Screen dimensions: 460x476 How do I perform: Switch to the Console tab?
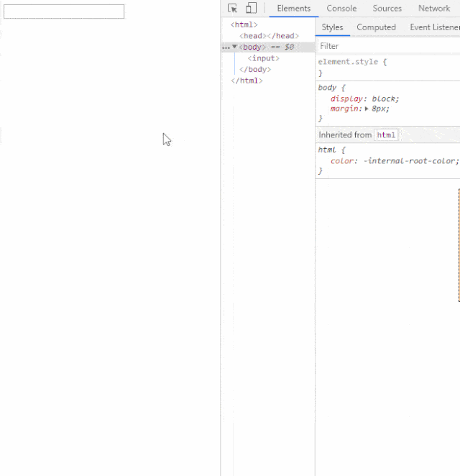point(341,9)
